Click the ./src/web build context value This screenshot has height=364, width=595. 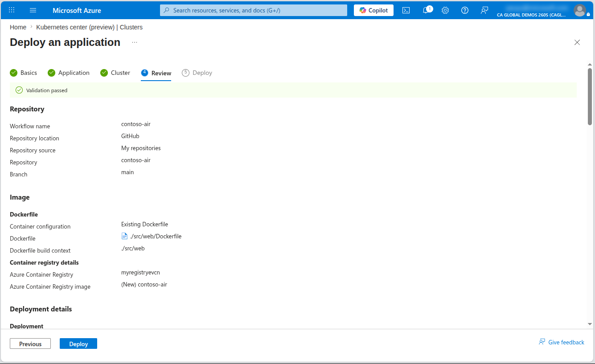tap(133, 248)
